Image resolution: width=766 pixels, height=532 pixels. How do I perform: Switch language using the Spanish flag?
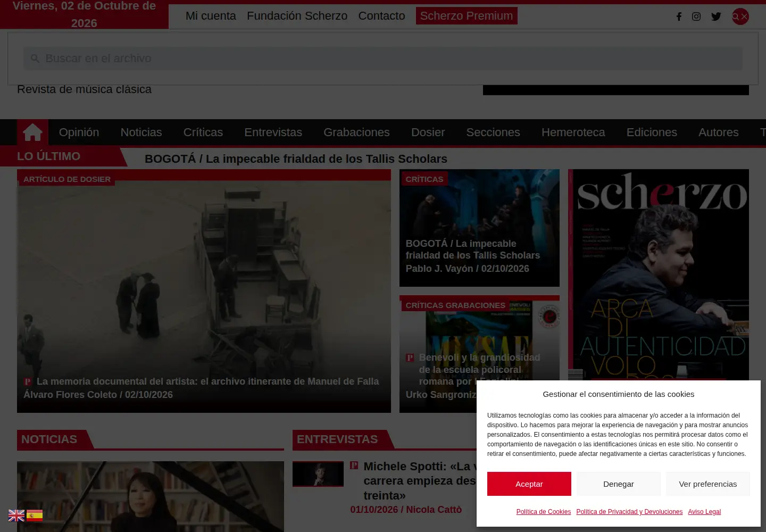click(35, 516)
